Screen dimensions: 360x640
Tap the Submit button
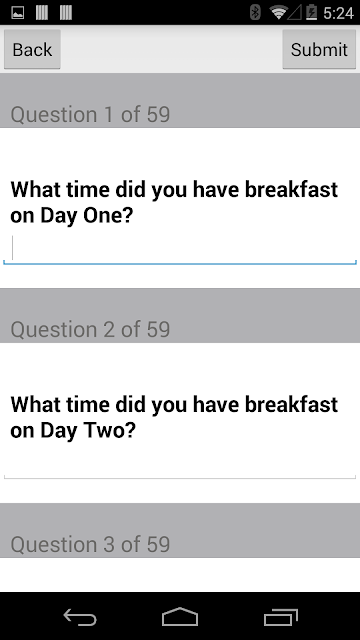(319, 49)
